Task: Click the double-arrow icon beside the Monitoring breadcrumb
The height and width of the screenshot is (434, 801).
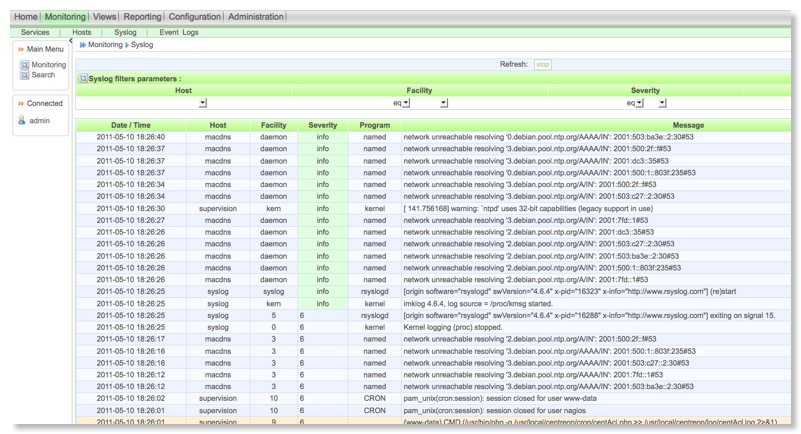Action: click(x=82, y=45)
